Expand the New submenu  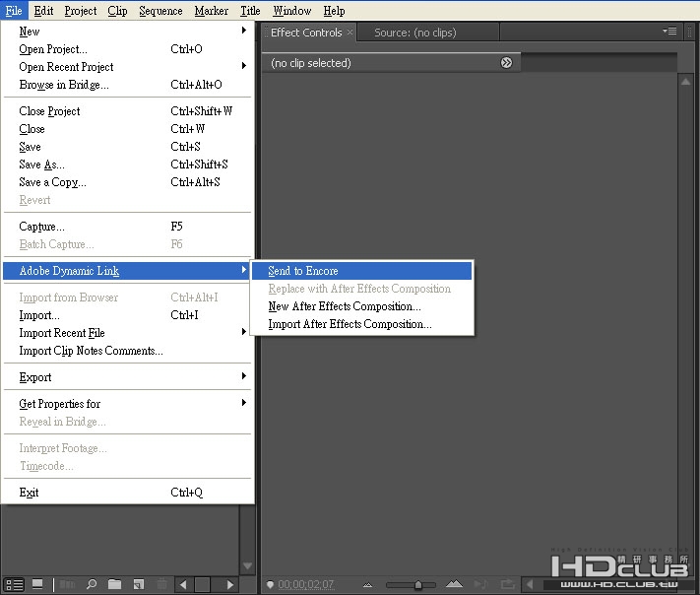[244, 30]
